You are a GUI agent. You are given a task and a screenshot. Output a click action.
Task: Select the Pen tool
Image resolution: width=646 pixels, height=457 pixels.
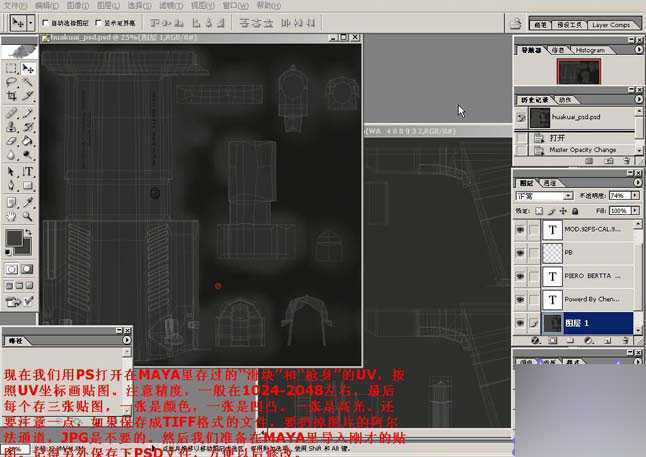pos(12,186)
